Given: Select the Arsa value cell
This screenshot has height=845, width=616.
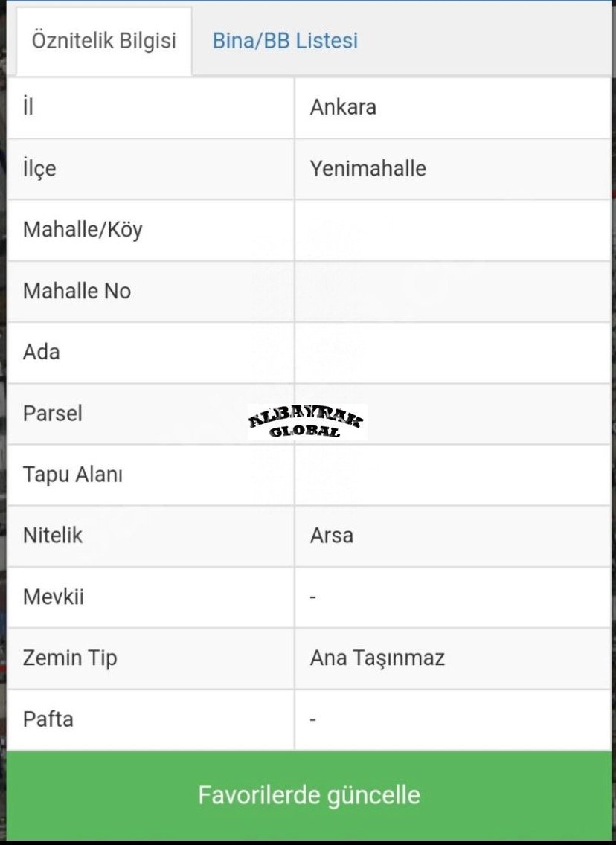Looking at the screenshot, I should (x=453, y=536).
